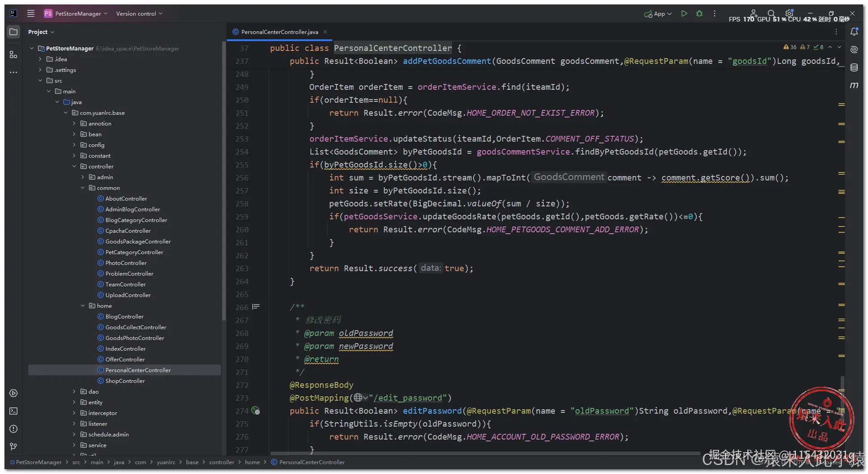Viewport: 868px width, 474px height.
Task: Expand the .idea folder
Action: tap(40, 59)
